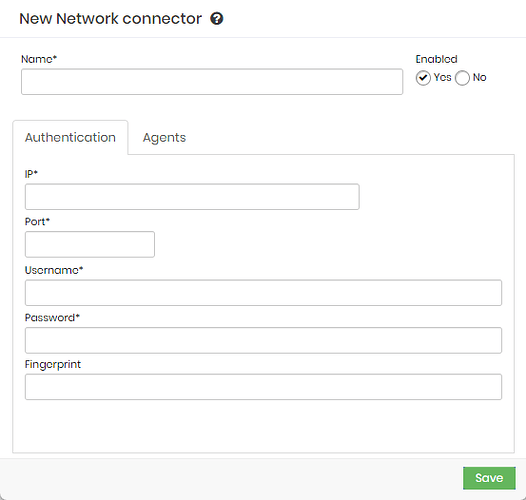Click into the Fingerprint field
This screenshot has width=526, height=500.
tap(263, 387)
